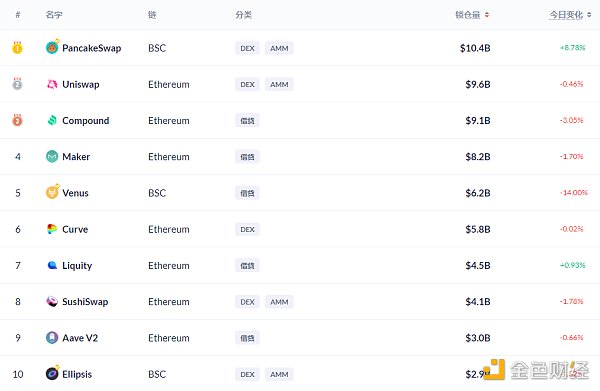Viewport: 600px width, 391px height.
Task: Click the AMM tag on Ellipsis row
Action: (279, 375)
